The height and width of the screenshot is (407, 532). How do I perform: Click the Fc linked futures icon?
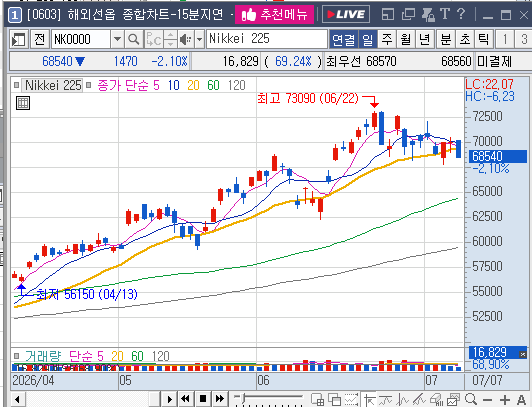[x=154, y=39]
